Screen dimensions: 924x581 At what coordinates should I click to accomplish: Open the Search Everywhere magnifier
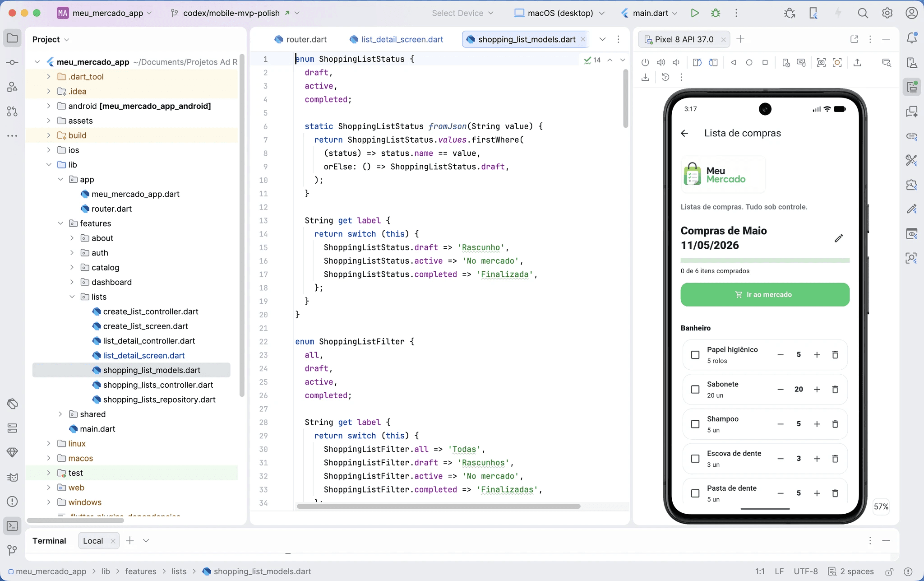(863, 13)
